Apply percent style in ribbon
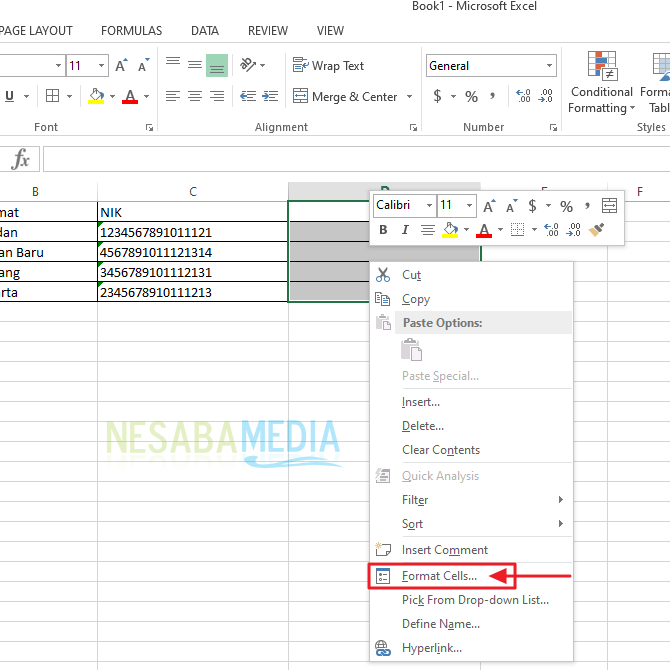 tap(471, 96)
